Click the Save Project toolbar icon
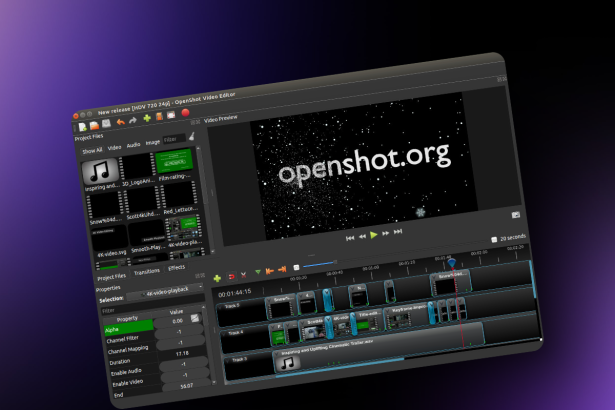 107,124
